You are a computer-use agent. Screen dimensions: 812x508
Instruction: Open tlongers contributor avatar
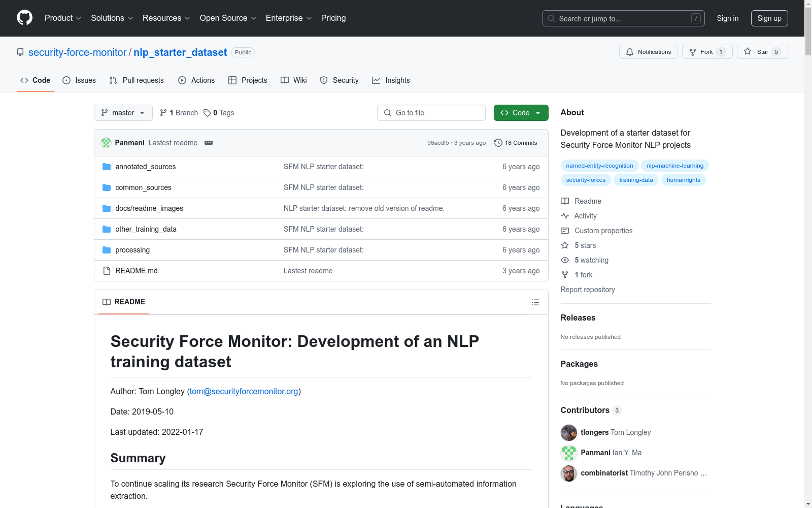pyautogui.click(x=569, y=433)
